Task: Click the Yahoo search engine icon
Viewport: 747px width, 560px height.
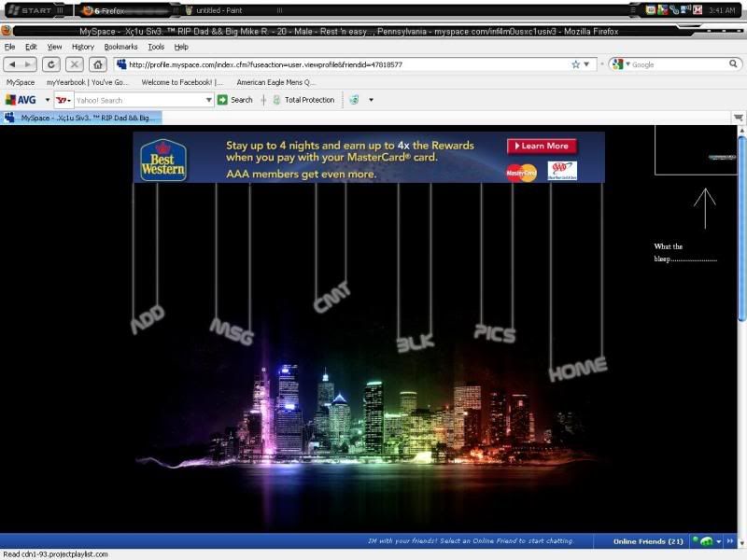Action: (63, 100)
